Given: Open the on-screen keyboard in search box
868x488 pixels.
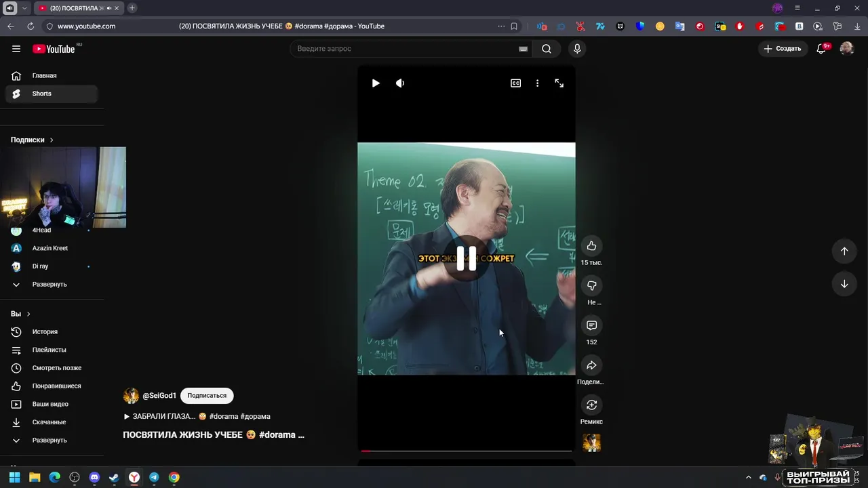Looking at the screenshot, I should [523, 49].
